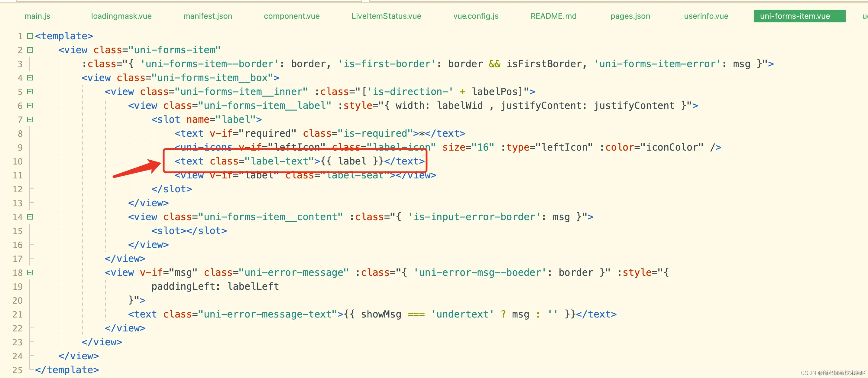This screenshot has width=868, height=378.
Task: Click the active uni-forms-item.vue tab
Action: coord(795,16)
